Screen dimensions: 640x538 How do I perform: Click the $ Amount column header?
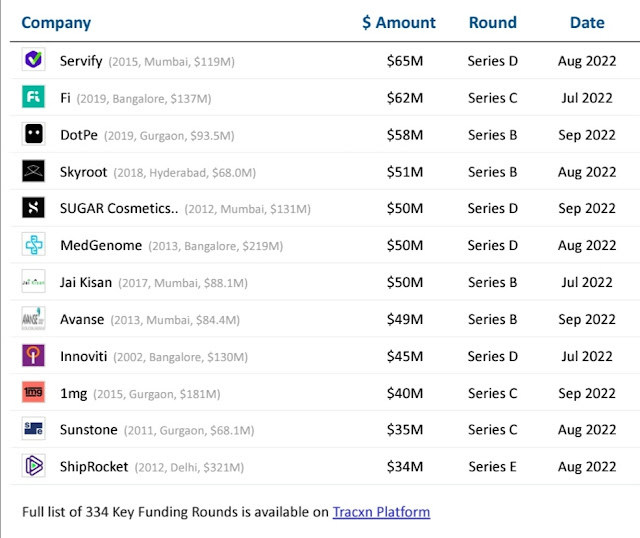click(x=399, y=22)
